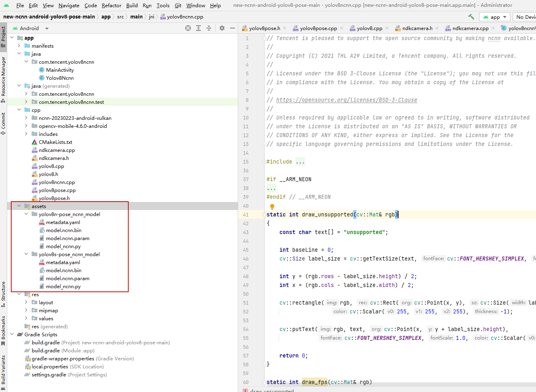Open the No Devices selector dropdown
This screenshot has height=392, width=536.
click(x=524, y=17)
